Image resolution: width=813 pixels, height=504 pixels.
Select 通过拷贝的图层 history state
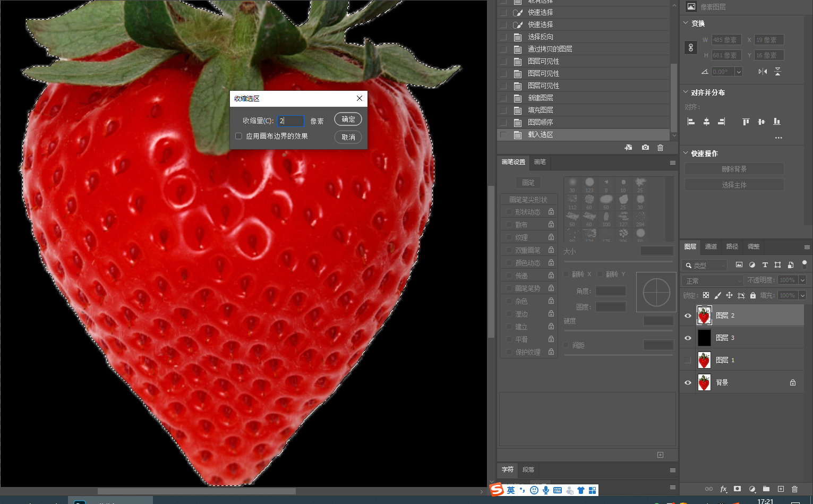[550, 49]
